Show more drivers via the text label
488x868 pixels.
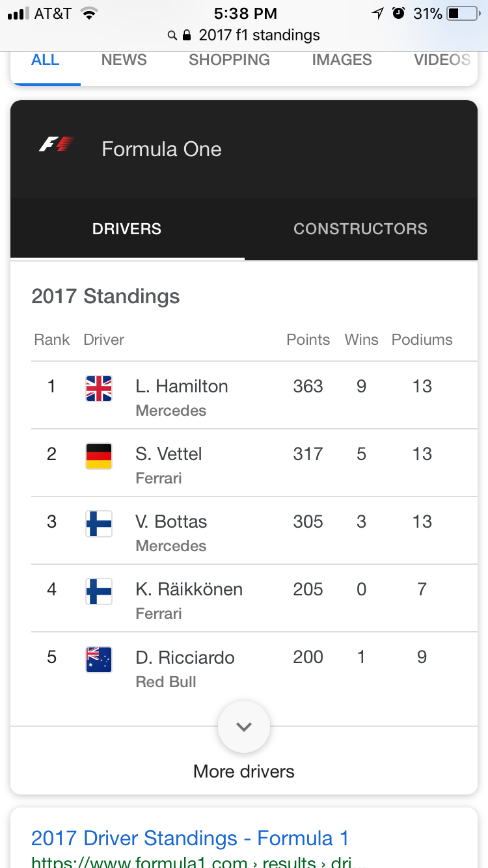pos(244,772)
